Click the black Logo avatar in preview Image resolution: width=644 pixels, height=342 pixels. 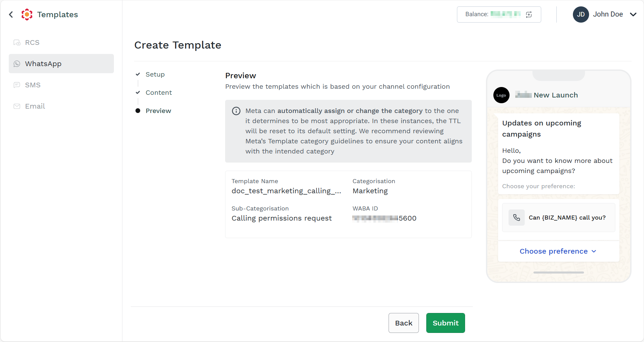pos(501,95)
